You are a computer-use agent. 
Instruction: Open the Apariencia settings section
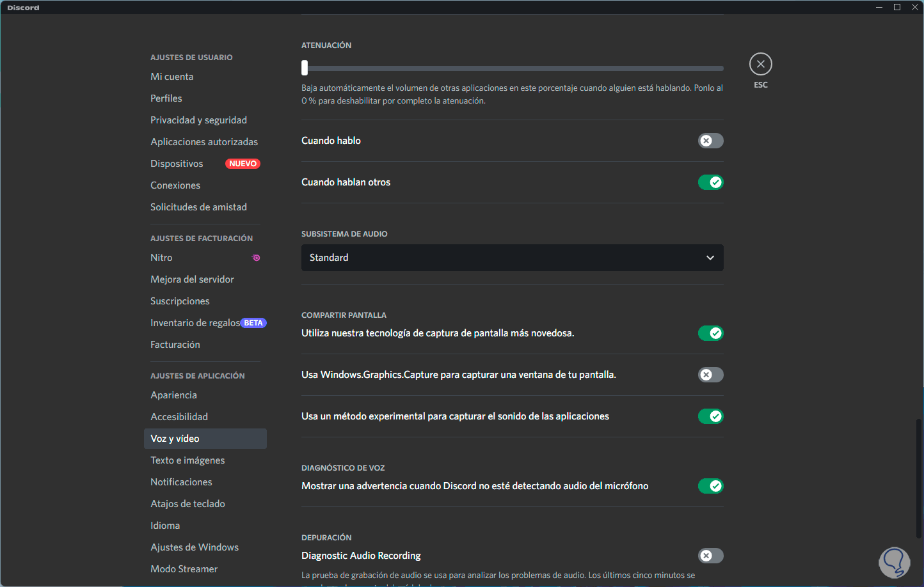(173, 395)
